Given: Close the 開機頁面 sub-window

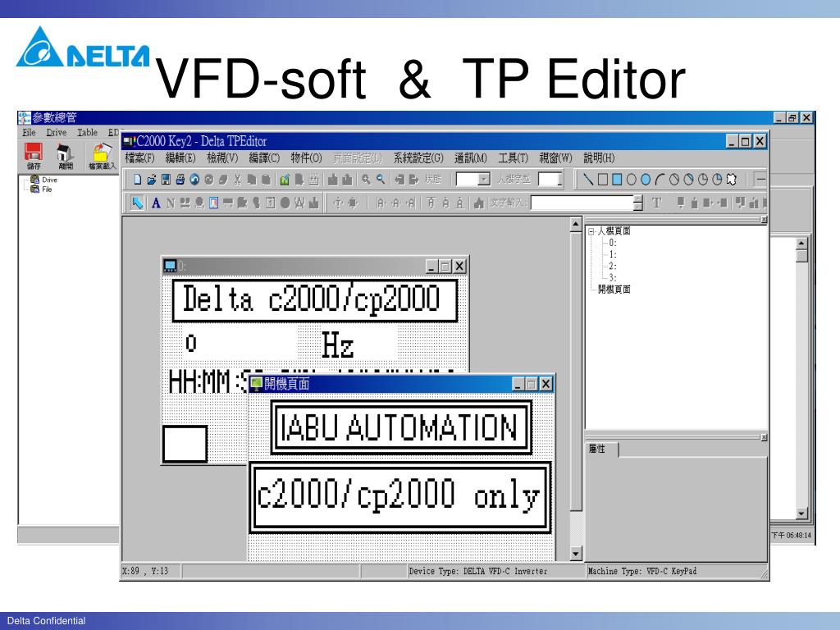Looking at the screenshot, I should pyautogui.click(x=546, y=384).
